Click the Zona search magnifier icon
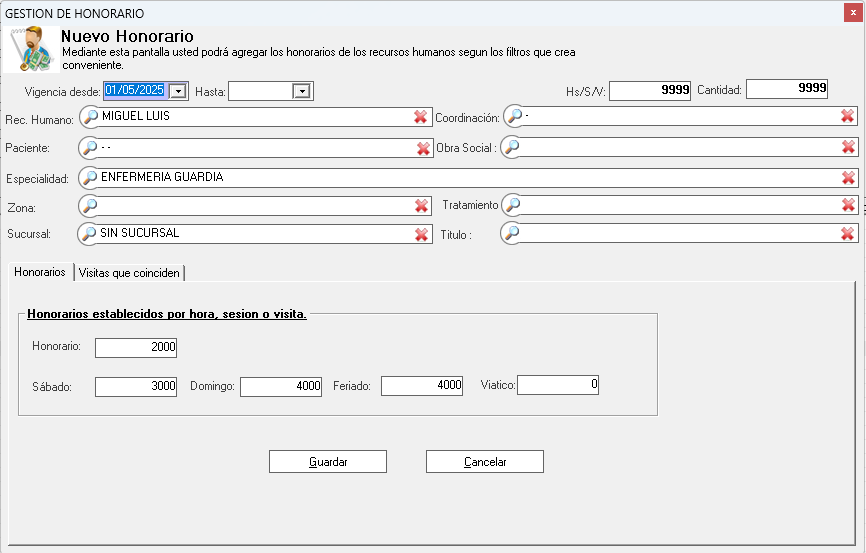Viewport: 866px width, 553px height. pyautogui.click(x=90, y=206)
